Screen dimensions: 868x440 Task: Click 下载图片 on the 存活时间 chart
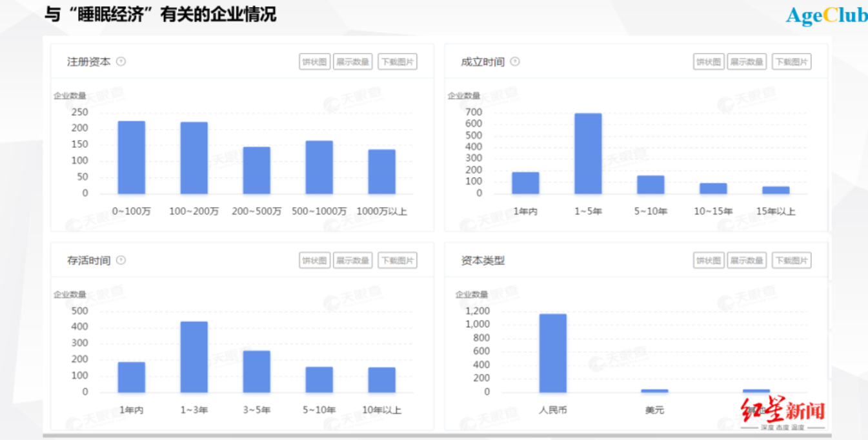click(398, 260)
